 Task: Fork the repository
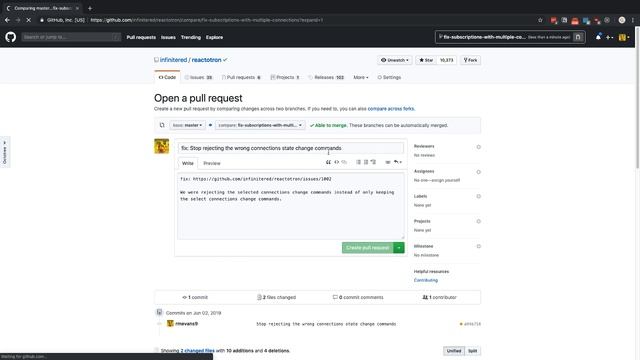(x=470, y=60)
